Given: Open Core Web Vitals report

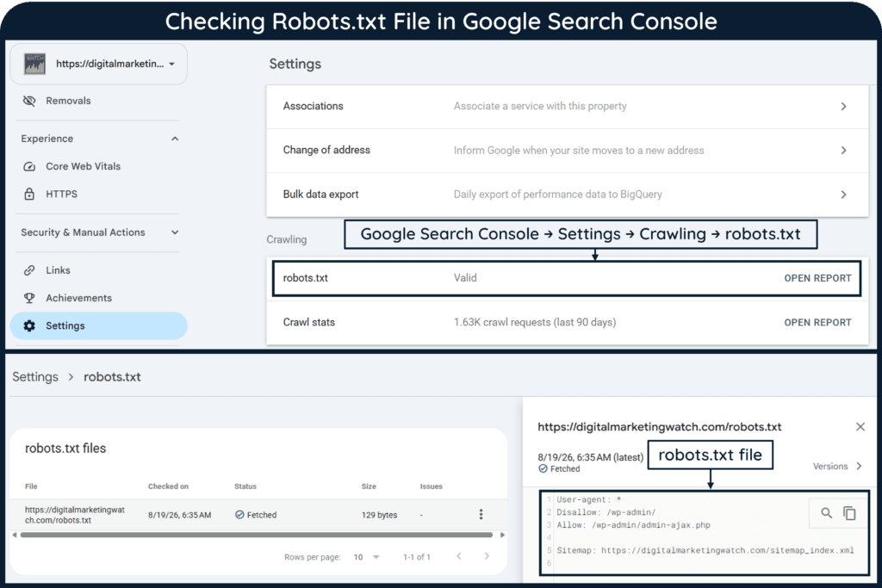Looking at the screenshot, I should [84, 166].
